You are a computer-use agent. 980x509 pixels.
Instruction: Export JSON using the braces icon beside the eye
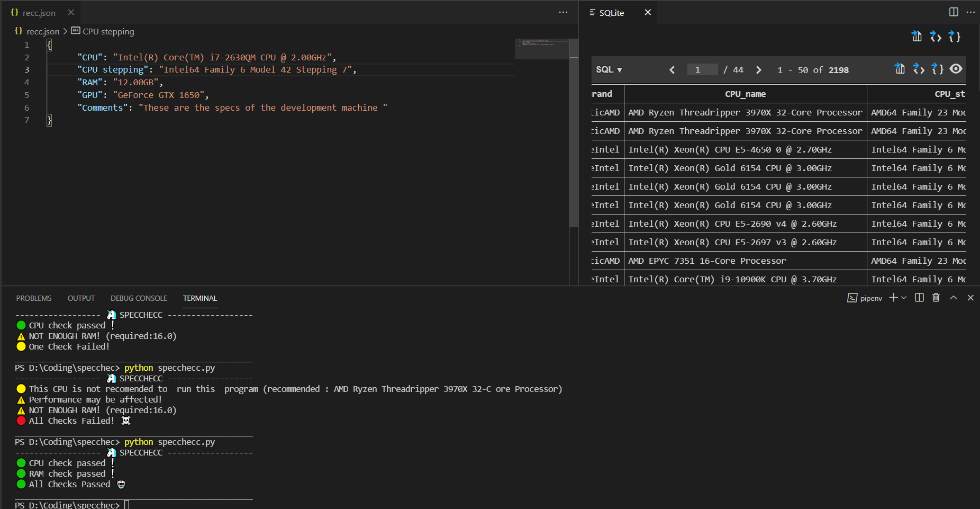click(x=938, y=69)
